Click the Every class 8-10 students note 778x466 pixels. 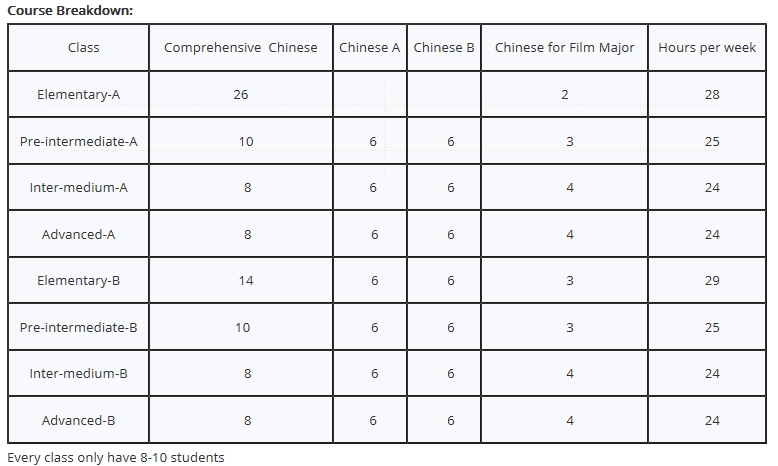(116, 457)
